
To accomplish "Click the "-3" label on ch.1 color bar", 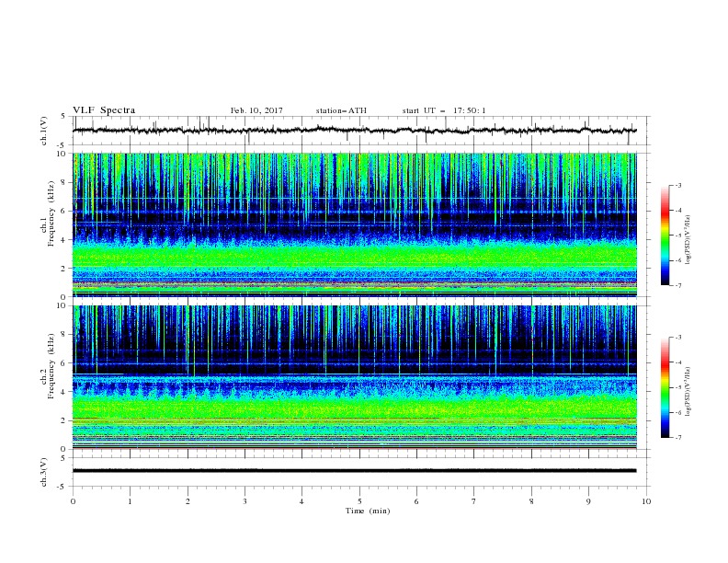I will click(x=678, y=185).
